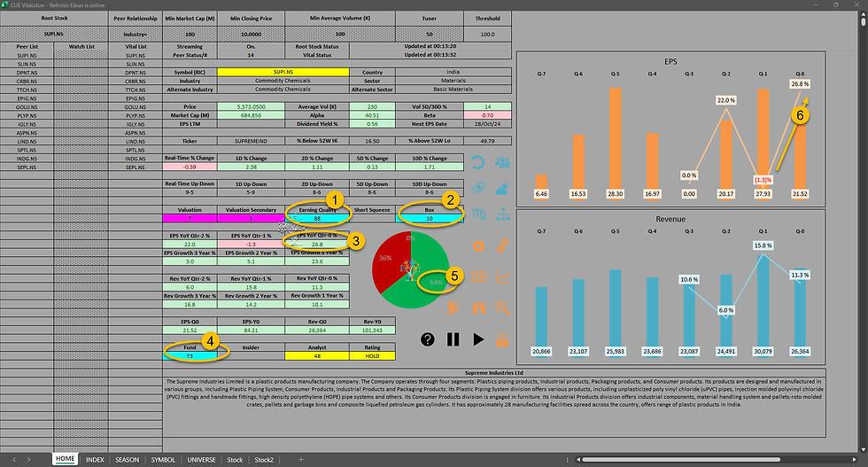Image resolution: width=868 pixels, height=467 pixels.
Task: Add a new sheet with plus button
Action: (301, 460)
